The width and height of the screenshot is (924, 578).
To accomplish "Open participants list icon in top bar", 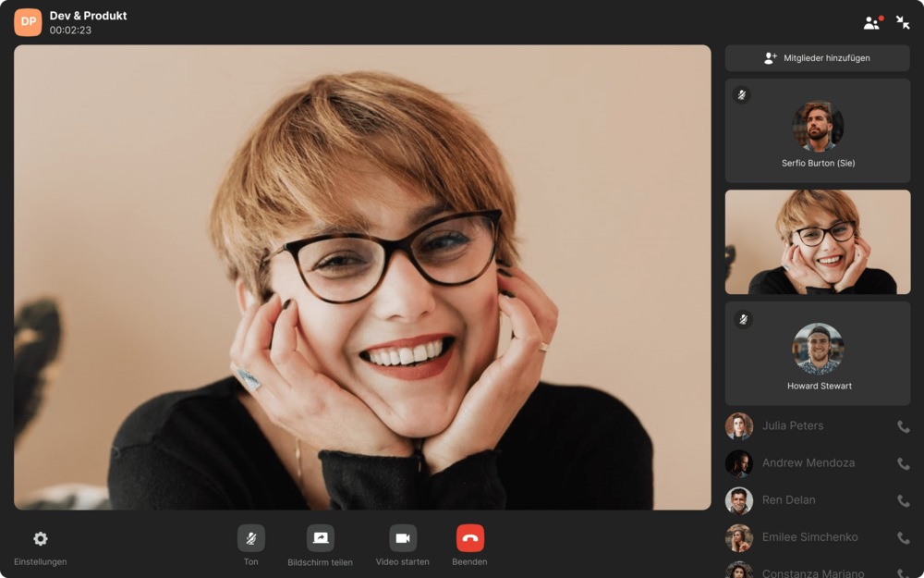I will point(871,23).
